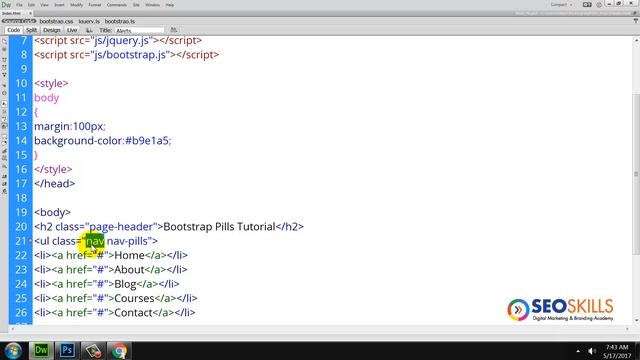640x360 pixels.
Task: Open the File menu
Action: [x=19, y=5]
